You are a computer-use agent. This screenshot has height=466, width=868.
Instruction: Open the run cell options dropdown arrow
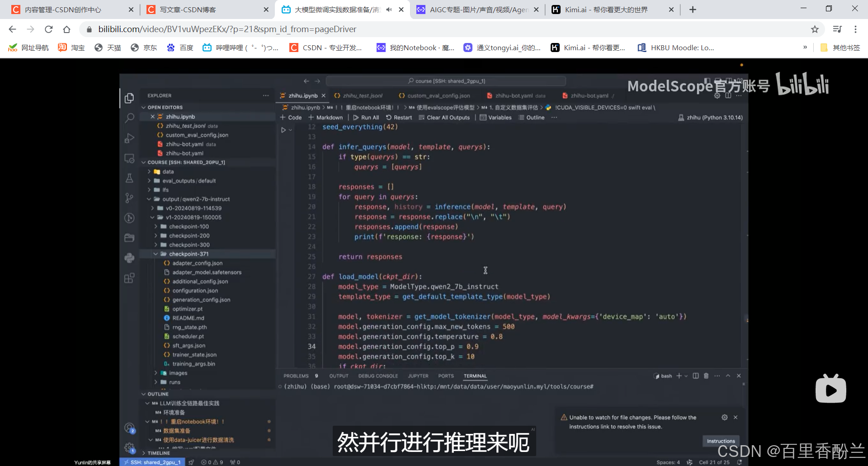click(291, 130)
